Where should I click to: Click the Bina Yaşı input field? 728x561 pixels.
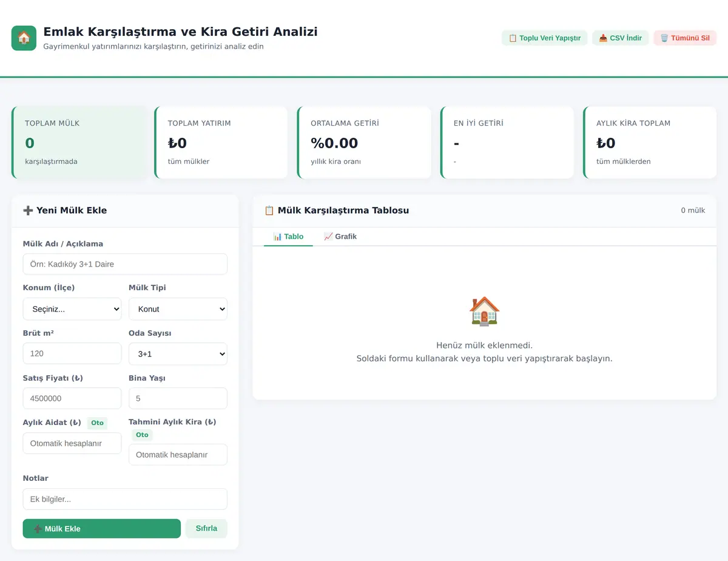178,398
